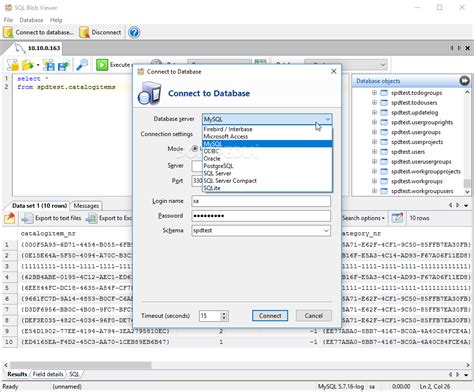Select Microsoft Access from server list
Viewport: 474px width, 392px height.
[267, 136]
